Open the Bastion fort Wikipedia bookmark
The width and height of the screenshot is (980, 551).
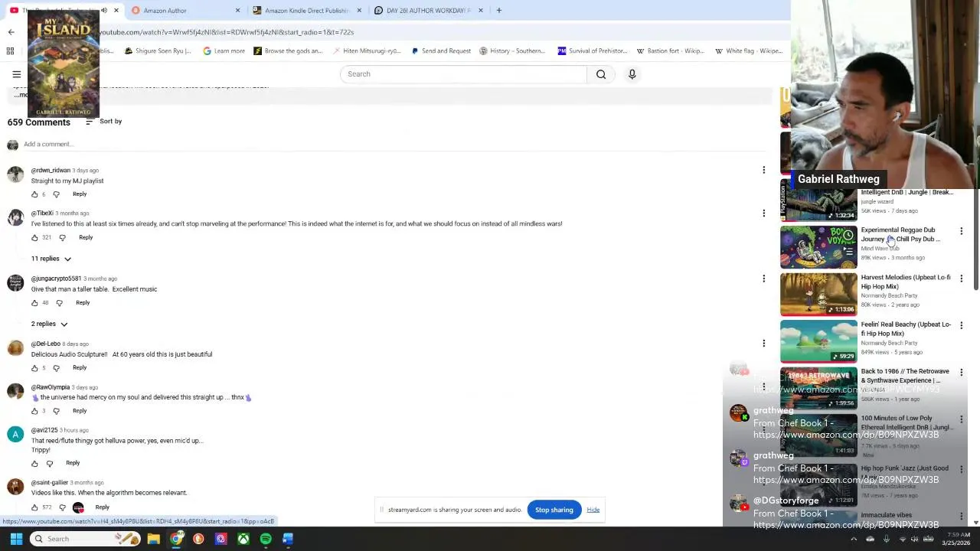[x=671, y=51]
